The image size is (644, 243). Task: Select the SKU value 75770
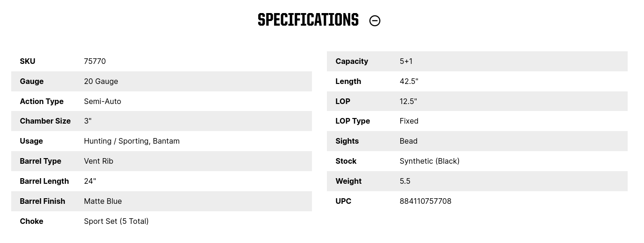[x=95, y=61]
